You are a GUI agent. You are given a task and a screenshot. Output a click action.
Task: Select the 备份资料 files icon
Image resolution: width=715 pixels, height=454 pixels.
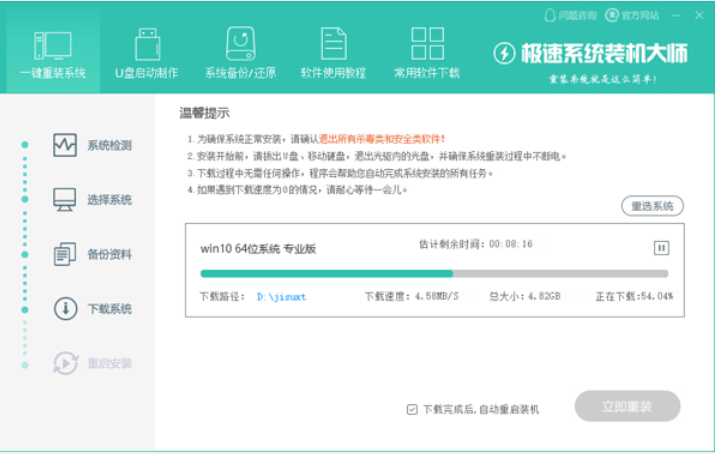[x=65, y=254]
